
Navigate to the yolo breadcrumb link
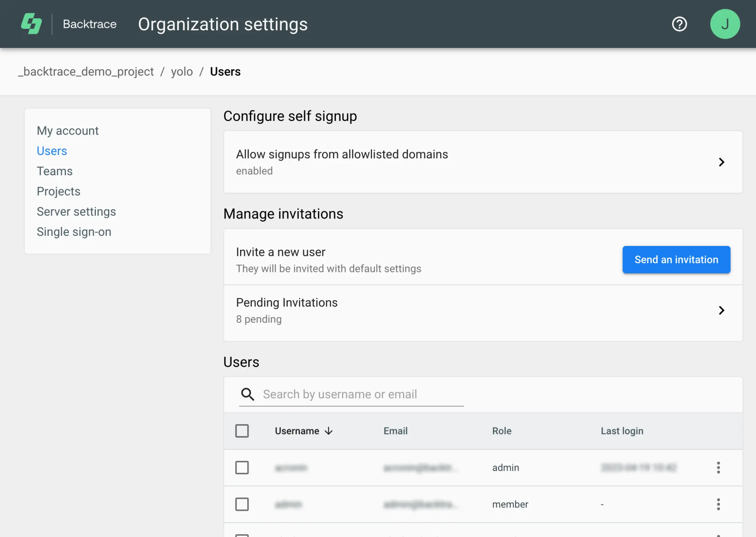point(182,72)
